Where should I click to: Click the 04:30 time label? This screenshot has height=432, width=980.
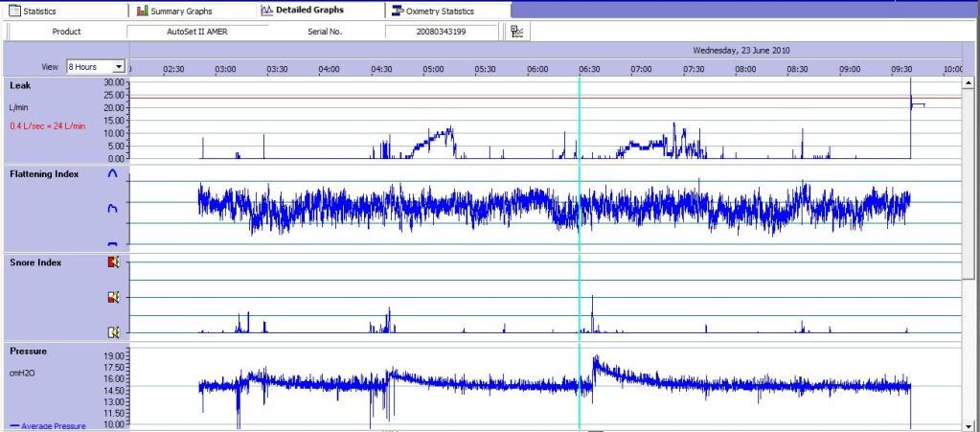tap(381, 69)
